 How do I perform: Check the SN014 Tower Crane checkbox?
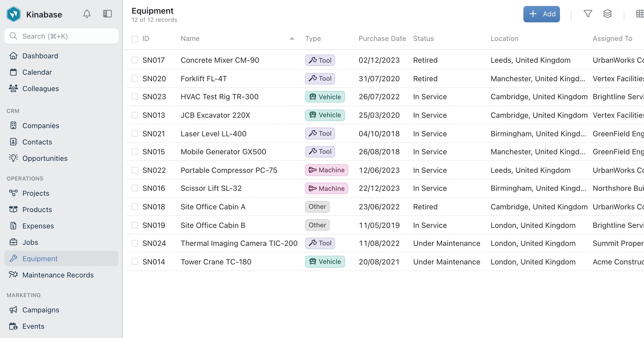coord(135,262)
